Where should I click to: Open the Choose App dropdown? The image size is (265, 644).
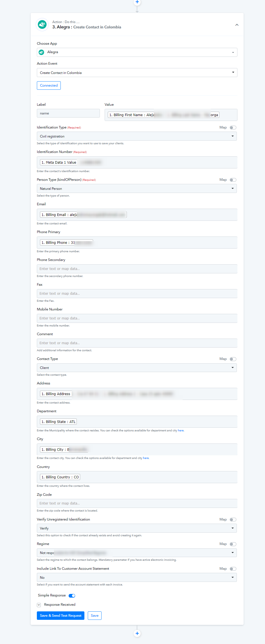coord(137,52)
